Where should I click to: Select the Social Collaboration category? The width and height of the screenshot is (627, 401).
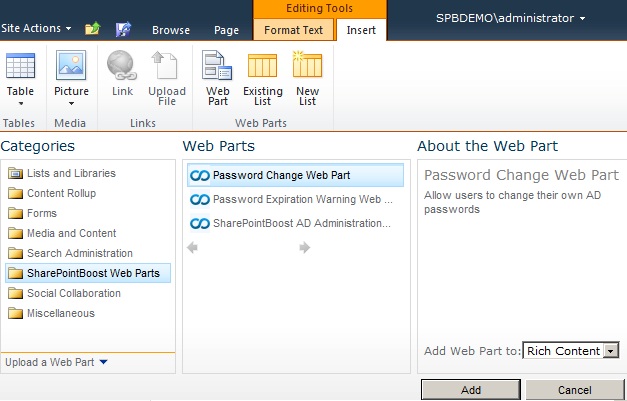click(x=88, y=293)
